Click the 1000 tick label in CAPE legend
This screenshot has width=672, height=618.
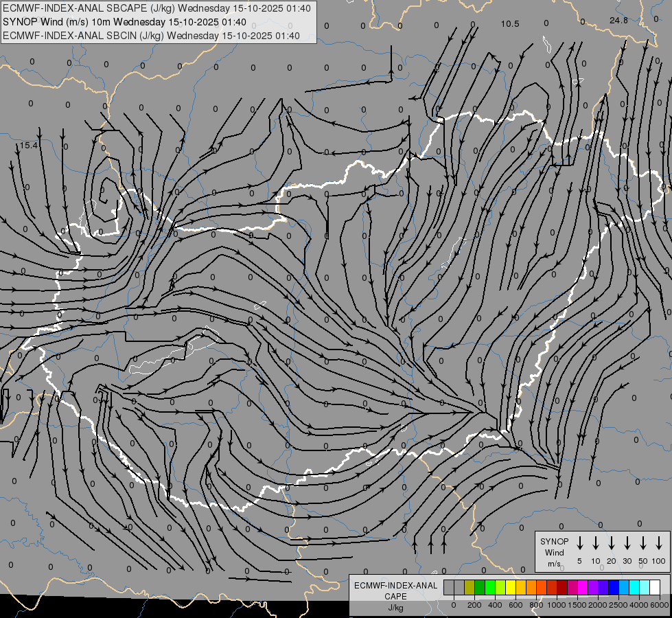[557, 605]
